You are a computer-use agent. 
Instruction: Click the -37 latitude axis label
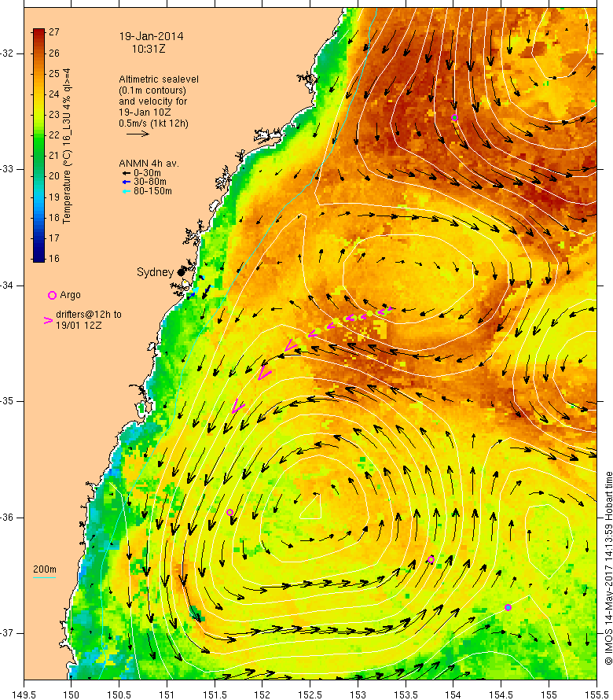click(x=7, y=633)
